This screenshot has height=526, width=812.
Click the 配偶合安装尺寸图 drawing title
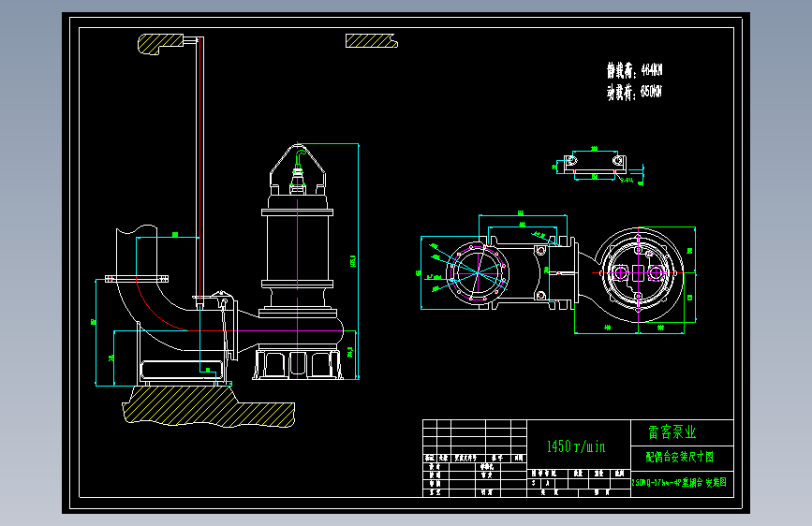click(x=679, y=457)
